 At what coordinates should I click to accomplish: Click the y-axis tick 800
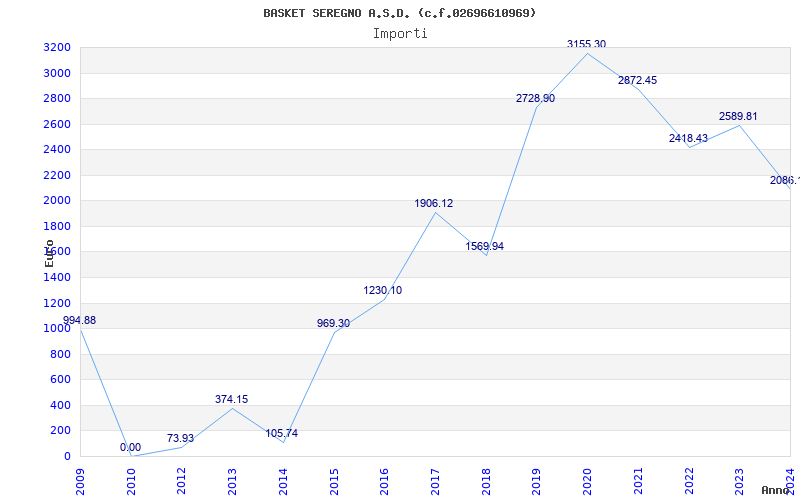[60, 354]
